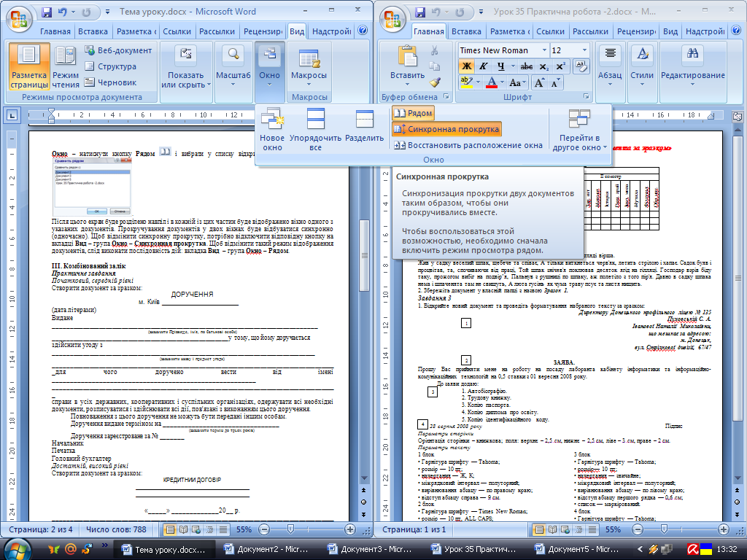The image size is (747, 560).
Task: Click Восстановить расположение окна
Action: (x=468, y=145)
